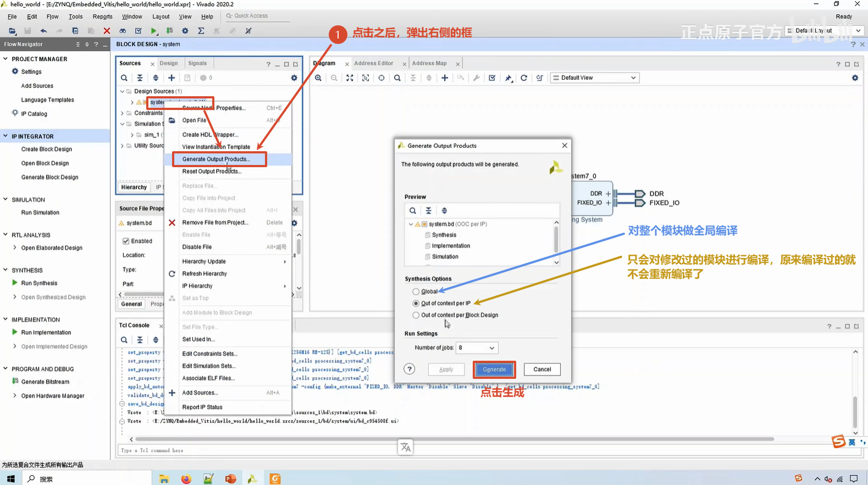Click Run Implementation in Flow Navigator
Screen dimensions: 868x485
(46, 332)
